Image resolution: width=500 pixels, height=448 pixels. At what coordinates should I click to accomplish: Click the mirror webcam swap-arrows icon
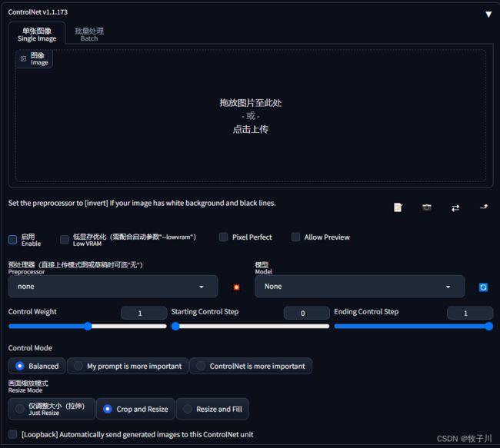tap(455, 207)
